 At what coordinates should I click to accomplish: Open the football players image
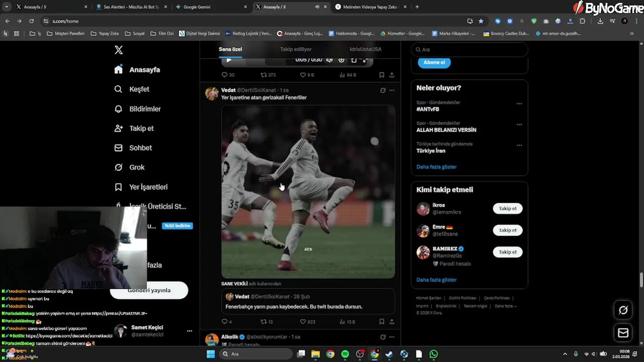pyautogui.click(x=308, y=191)
